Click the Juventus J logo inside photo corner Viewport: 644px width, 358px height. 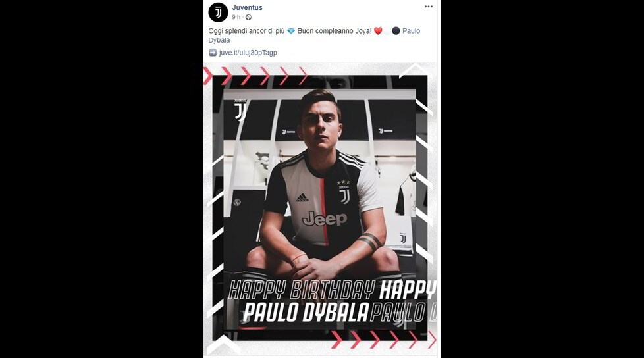pos(240,111)
